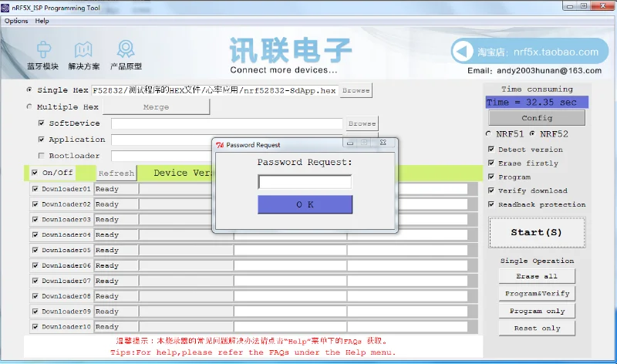Minimize the Password Request dialog
This screenshot has width=617, height=364.
click(350, 143)
